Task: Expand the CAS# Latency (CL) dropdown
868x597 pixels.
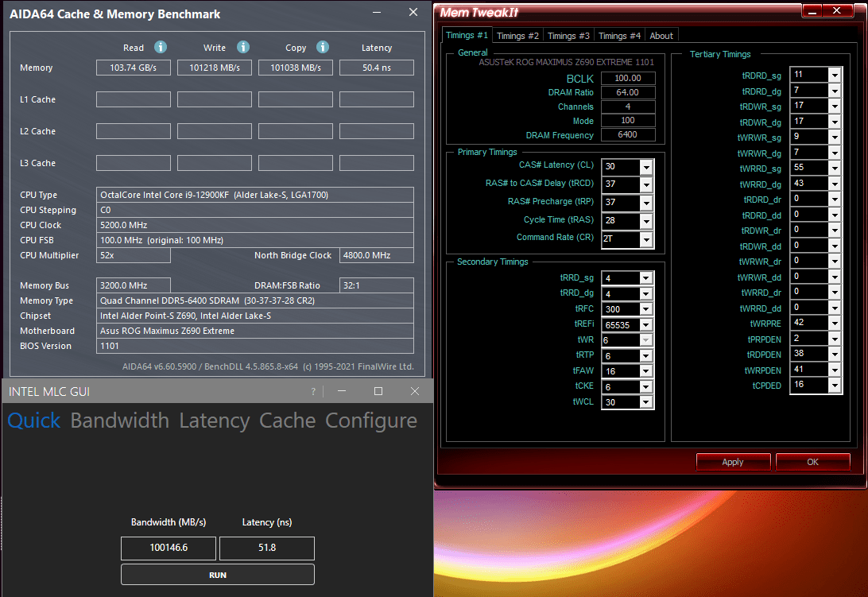Action: (x=646, y=167)
